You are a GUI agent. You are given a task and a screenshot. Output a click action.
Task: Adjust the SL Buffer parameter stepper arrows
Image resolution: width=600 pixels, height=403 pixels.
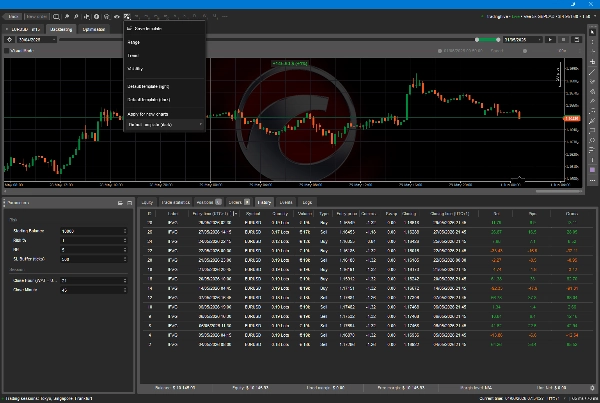[x=125, y=259]
